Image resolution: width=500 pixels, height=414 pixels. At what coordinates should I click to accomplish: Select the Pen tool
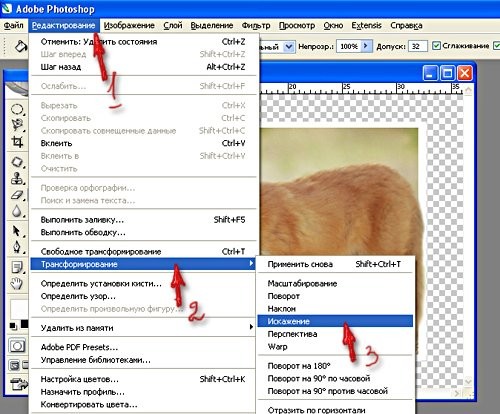17,247
